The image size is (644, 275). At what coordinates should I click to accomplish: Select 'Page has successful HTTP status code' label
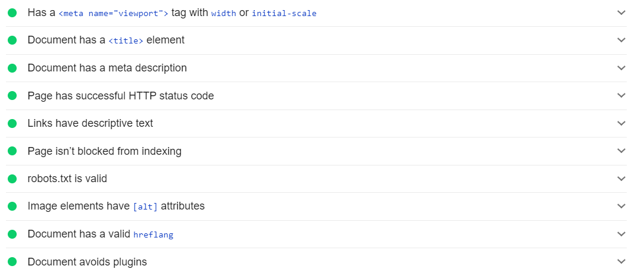coord(121,96)
